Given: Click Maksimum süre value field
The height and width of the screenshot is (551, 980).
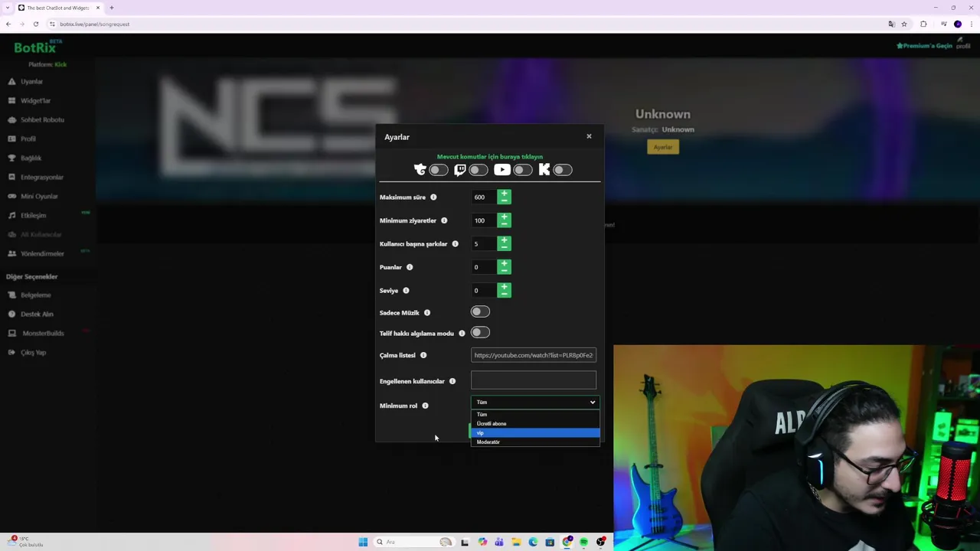Looking at the screenshot, I should [484, 197].
